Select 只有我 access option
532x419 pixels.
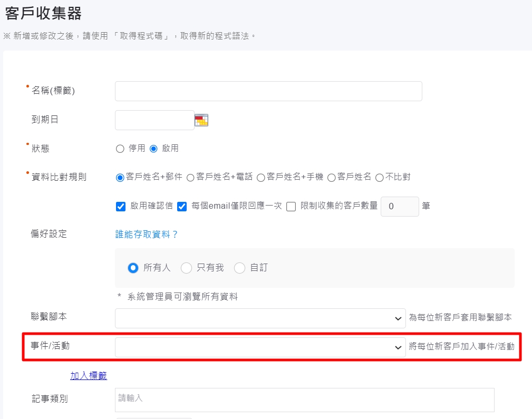[186, 268]
